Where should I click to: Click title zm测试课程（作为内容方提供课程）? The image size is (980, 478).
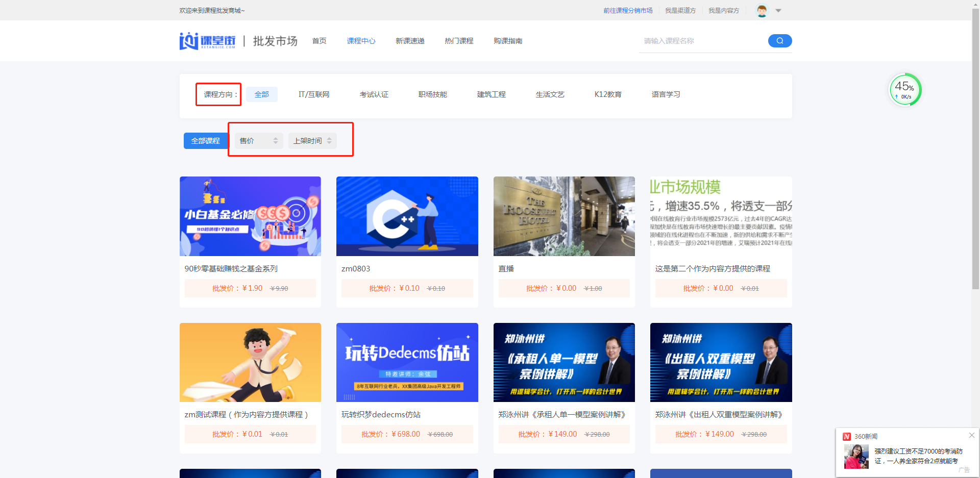click(x=247, y=414)
